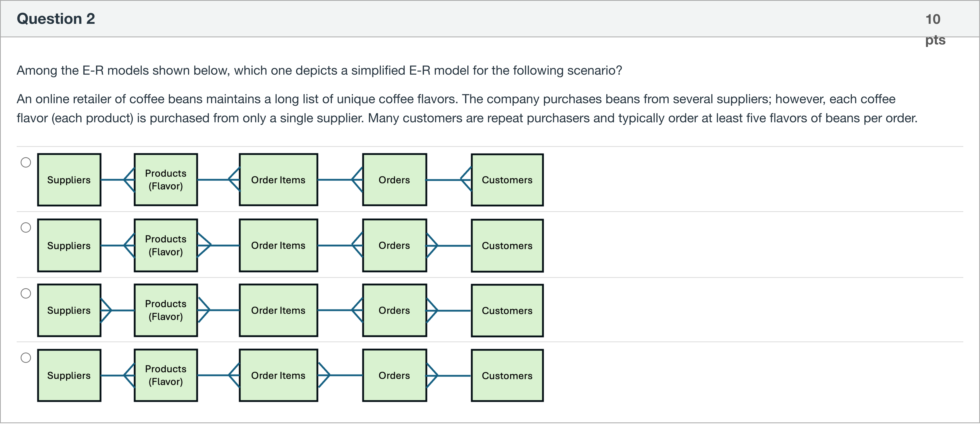The height and width of the screenshot is (424, 980).
Task: Click the Question 2 heading
Action: pos(56,19)
